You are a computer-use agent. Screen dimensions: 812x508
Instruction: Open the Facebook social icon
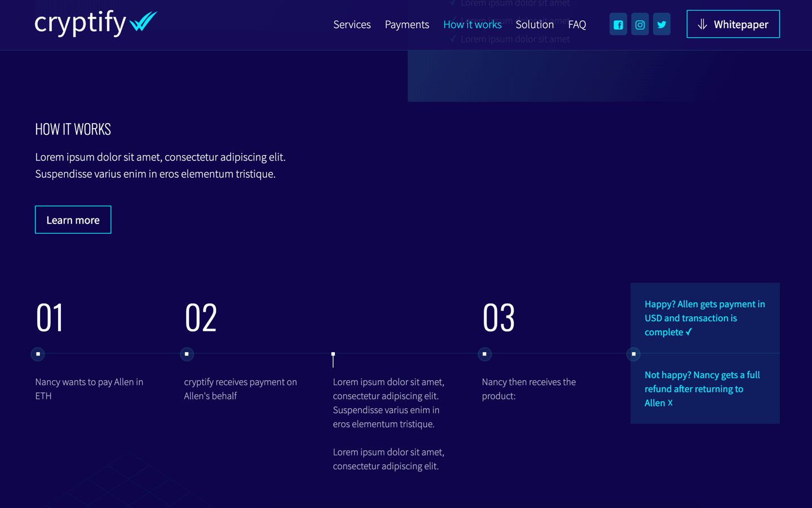(618, 24)
